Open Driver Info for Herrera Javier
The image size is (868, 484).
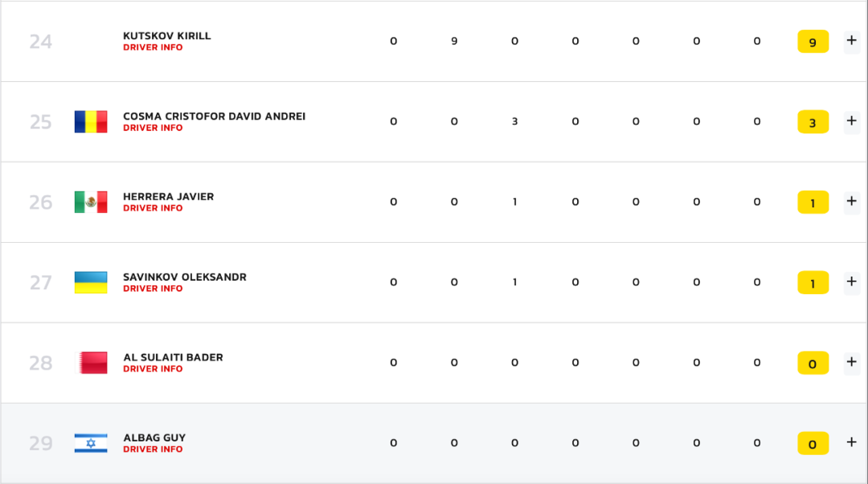tap(153, 208)
